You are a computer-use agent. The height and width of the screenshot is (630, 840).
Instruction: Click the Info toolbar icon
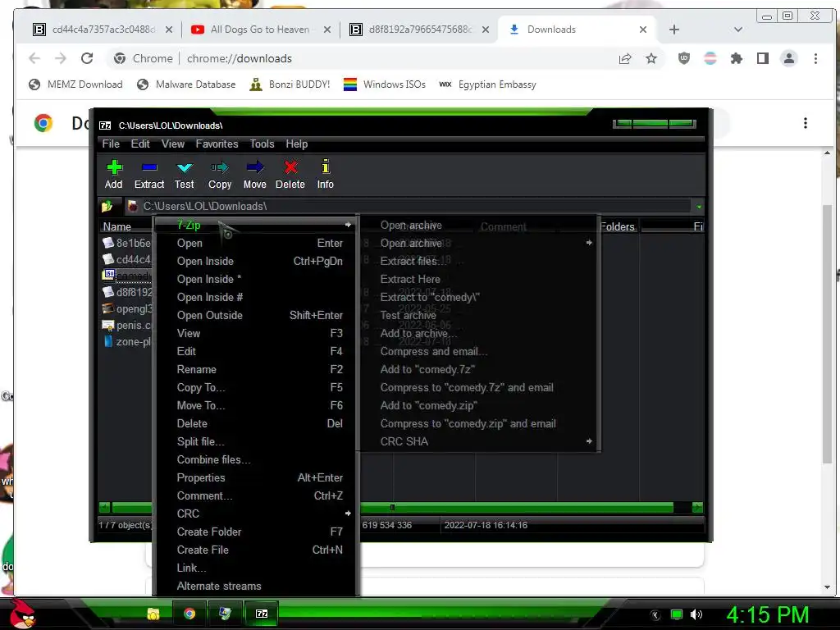click(325, 174)
